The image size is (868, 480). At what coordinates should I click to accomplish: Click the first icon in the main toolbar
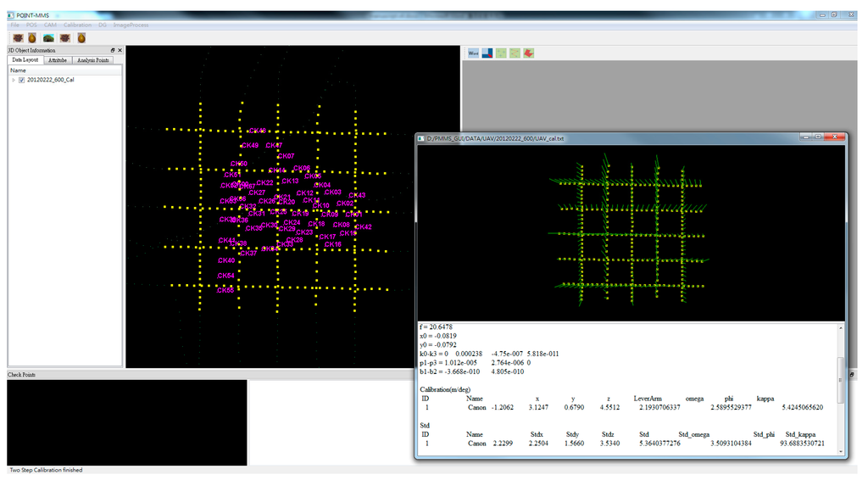[18, 37]
